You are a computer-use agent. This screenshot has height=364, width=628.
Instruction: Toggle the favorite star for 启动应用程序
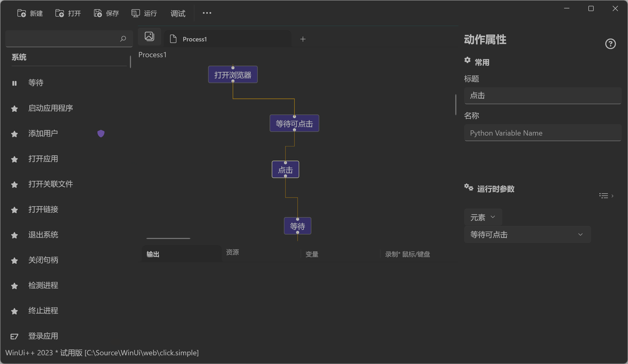click(x=14, y=109)
